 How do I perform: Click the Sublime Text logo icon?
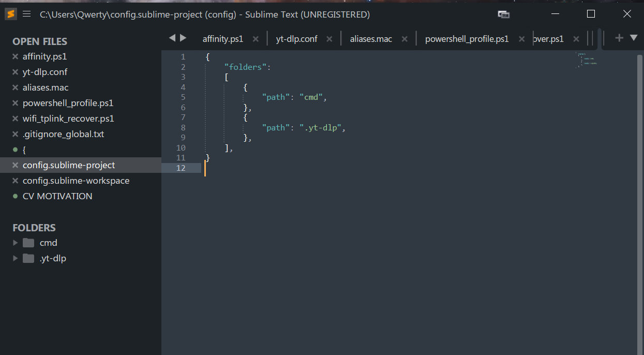(x=11, y=14)
